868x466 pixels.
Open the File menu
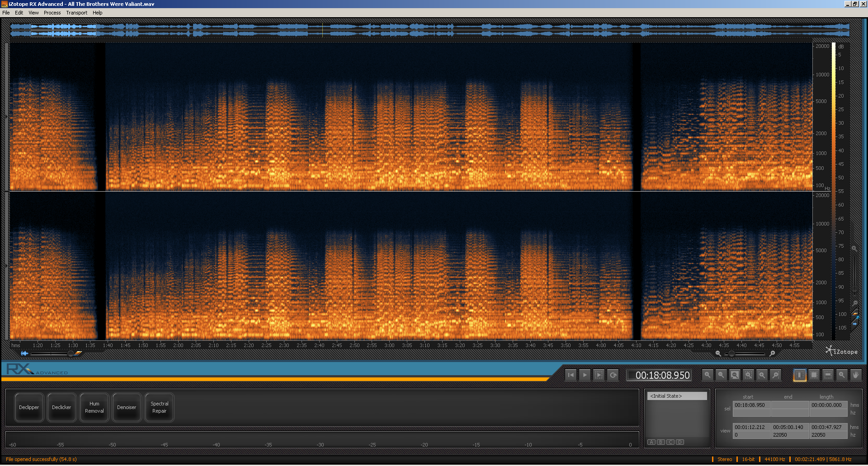tap(6, 13)
